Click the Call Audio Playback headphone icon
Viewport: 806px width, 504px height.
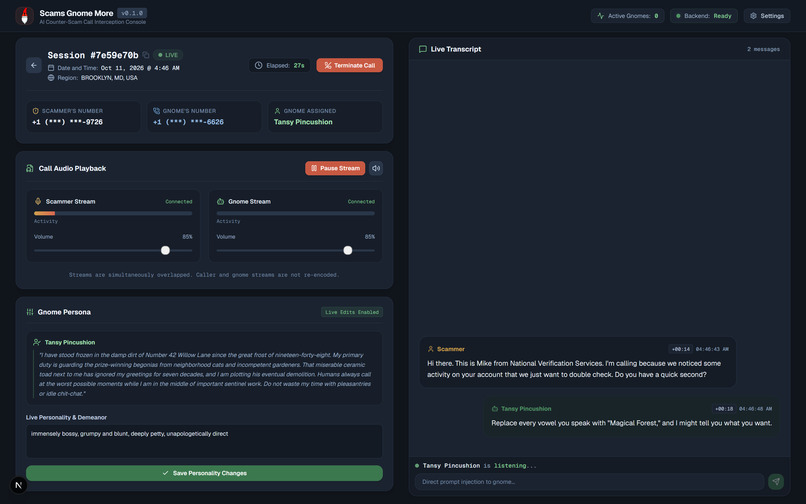coord(30,168)
